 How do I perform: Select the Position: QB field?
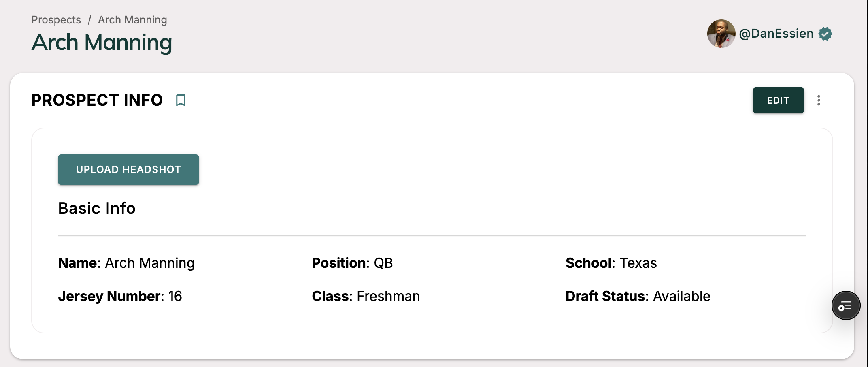[352, 263]
